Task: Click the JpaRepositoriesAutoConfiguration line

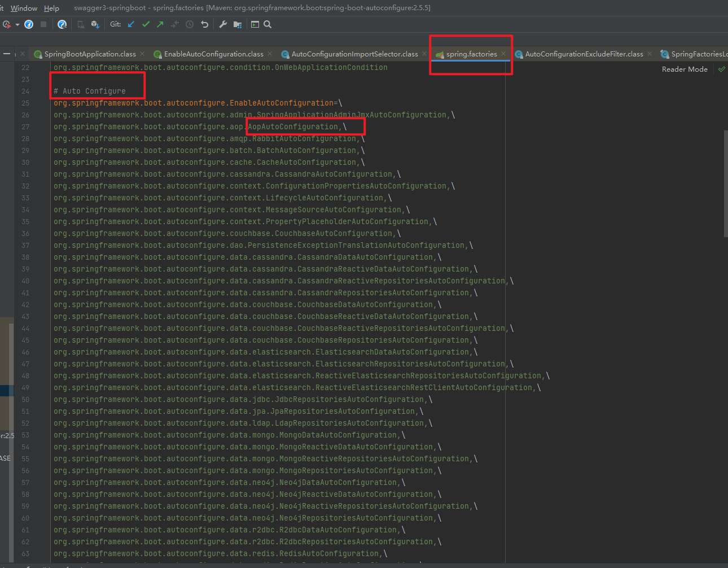Action: coord(238,411)
